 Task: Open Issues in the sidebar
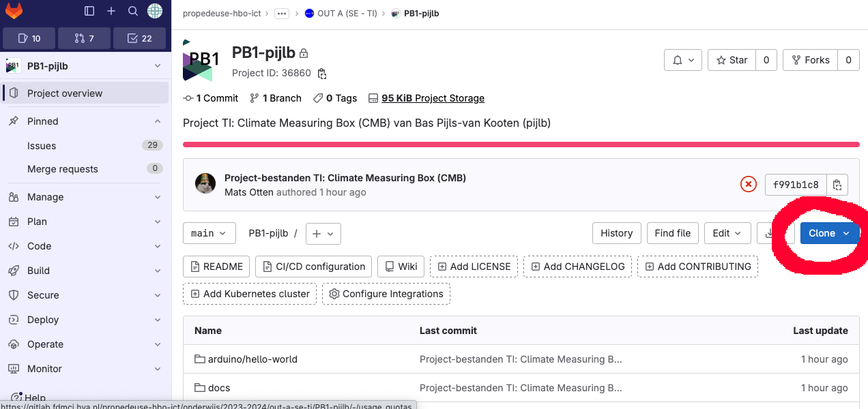coord(85,145)
